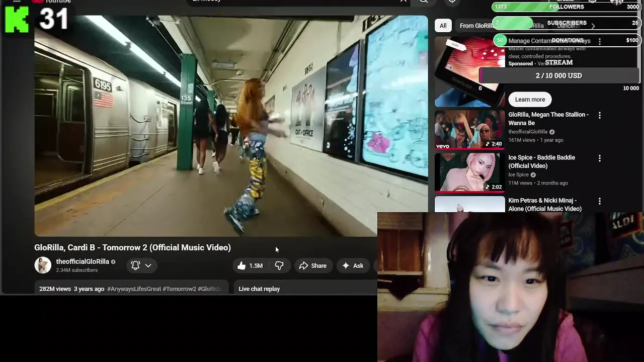Open the Share dialog
Screen dimensions: 644x362
(312, 265)
